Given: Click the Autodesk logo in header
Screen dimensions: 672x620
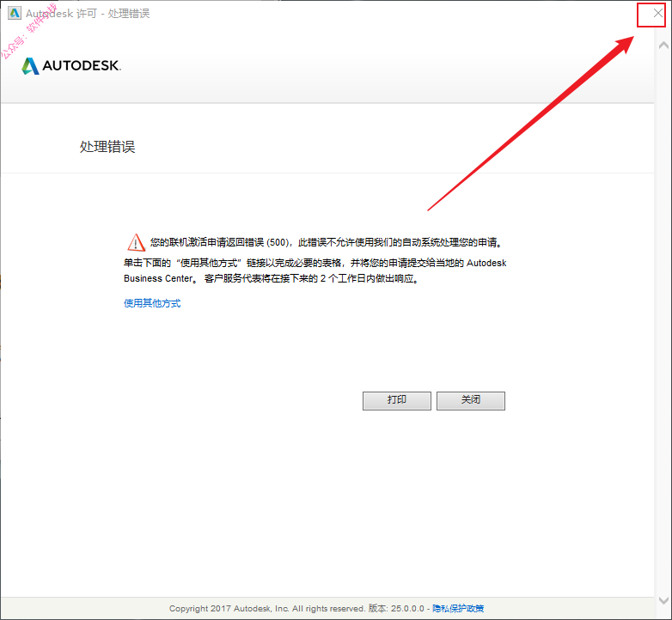Looking at the screenshot, I should [x=71, y=65].
